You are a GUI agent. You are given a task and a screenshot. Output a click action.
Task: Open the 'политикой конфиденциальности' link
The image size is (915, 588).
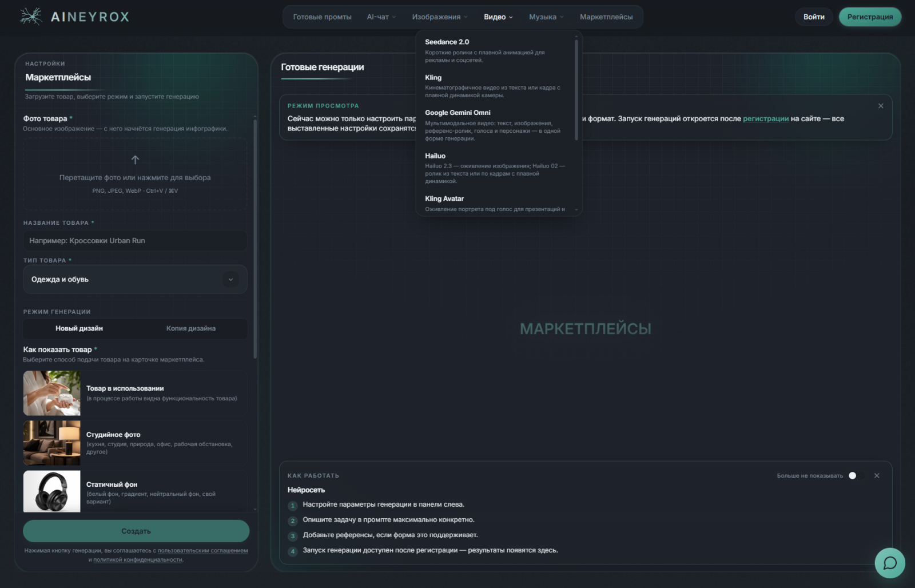click(x=138, y=559)
